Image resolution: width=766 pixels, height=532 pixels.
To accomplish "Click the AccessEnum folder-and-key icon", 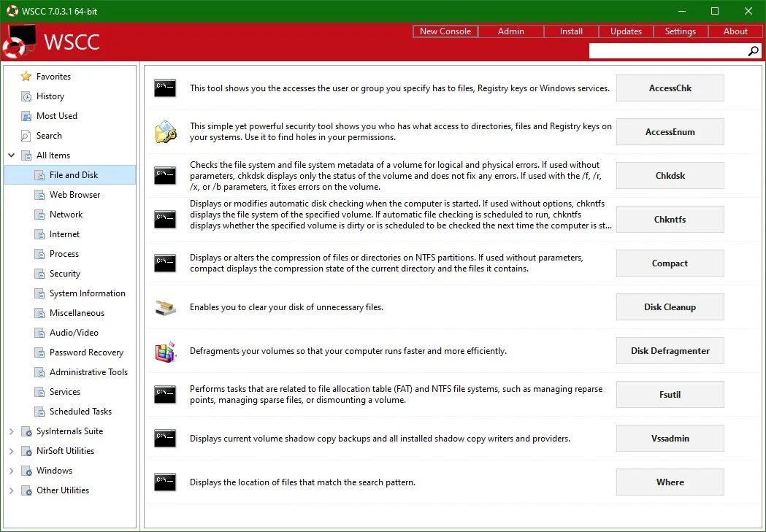I will (x=166, y=132).
